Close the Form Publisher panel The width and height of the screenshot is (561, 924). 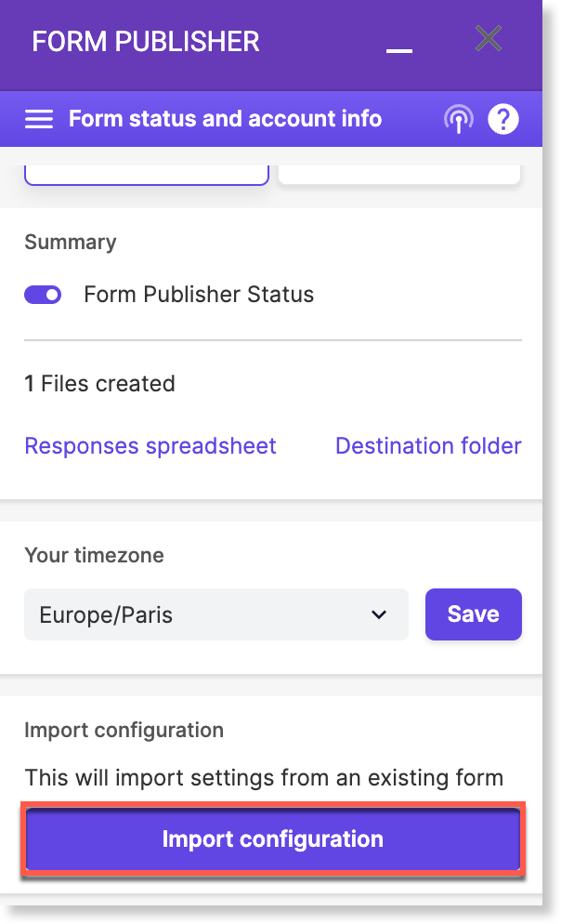tap(489, 39)
